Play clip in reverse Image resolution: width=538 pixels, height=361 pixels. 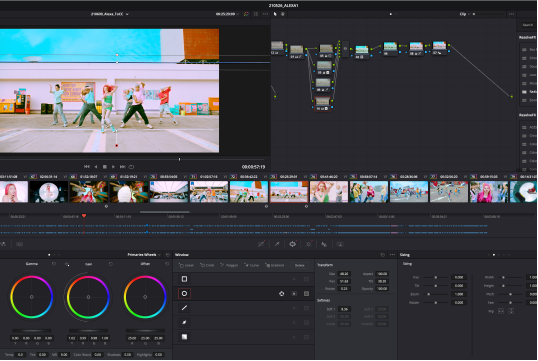coord(96,167)
